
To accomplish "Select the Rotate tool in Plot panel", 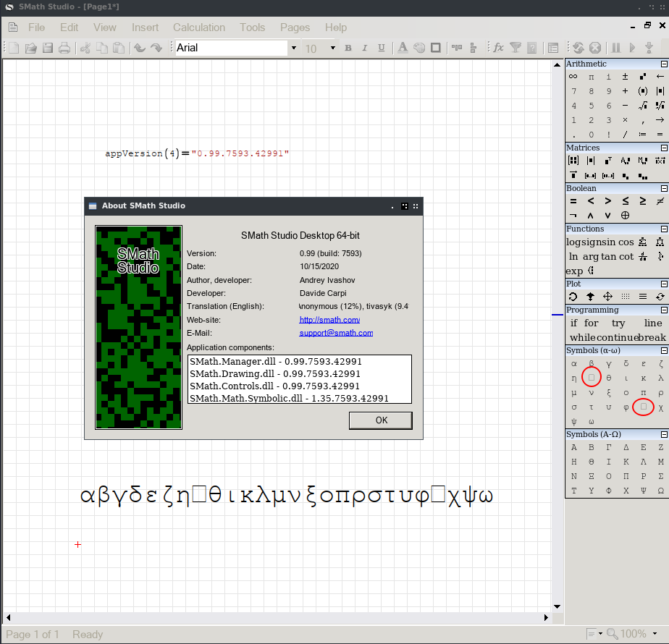I will tap(573, 297).
